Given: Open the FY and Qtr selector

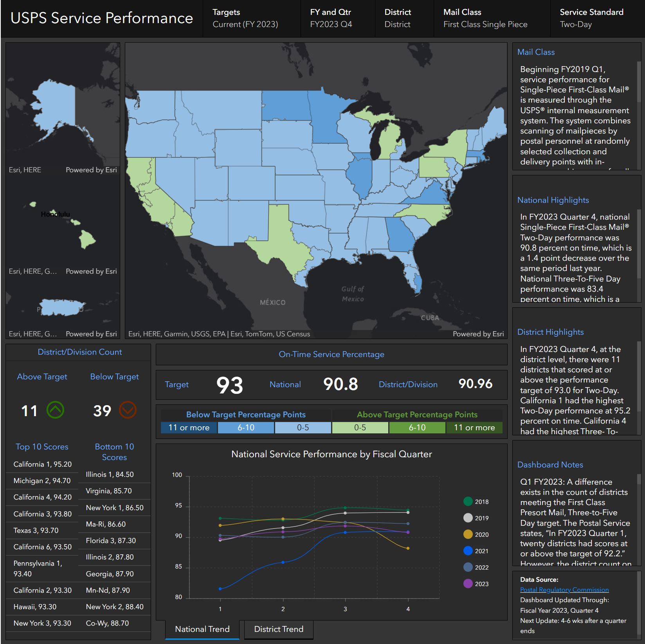Looking at the screenshot, I should (x=338, y=18).
